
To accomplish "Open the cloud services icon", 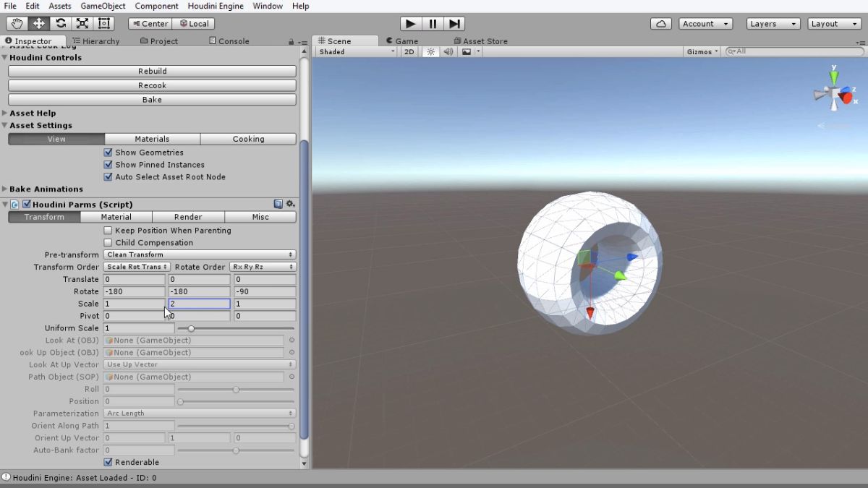I will coord(661,24).
